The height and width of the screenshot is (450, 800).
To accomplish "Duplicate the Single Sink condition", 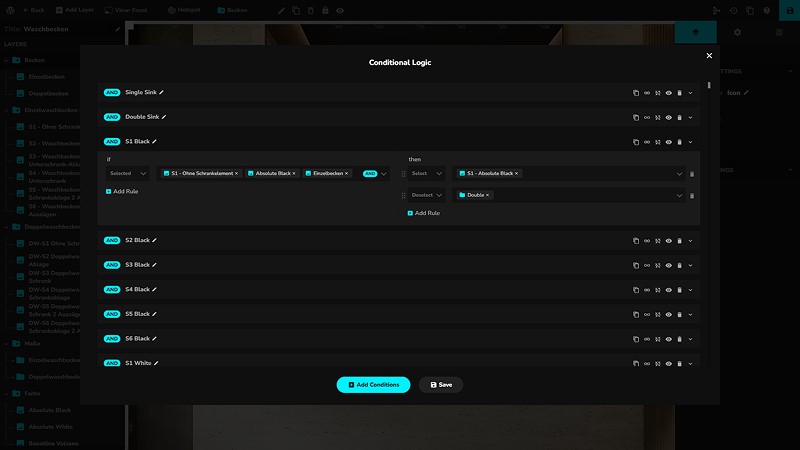I will point(636,92).
